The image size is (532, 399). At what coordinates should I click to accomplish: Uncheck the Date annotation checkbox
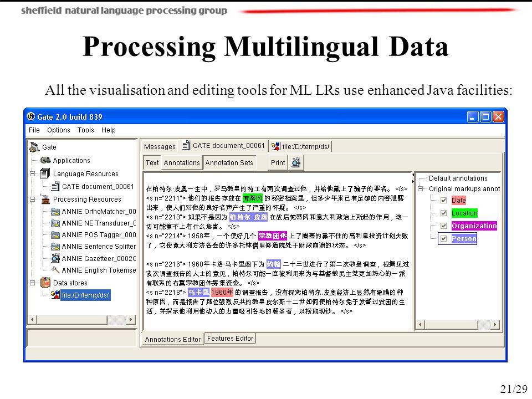point(443,200)
